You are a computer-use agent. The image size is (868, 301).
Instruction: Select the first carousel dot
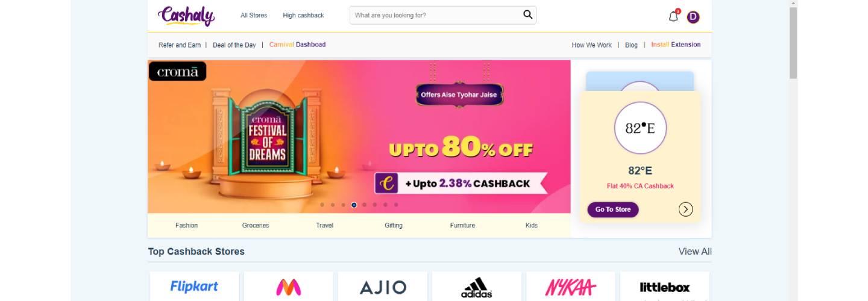(x=322, y=205)
